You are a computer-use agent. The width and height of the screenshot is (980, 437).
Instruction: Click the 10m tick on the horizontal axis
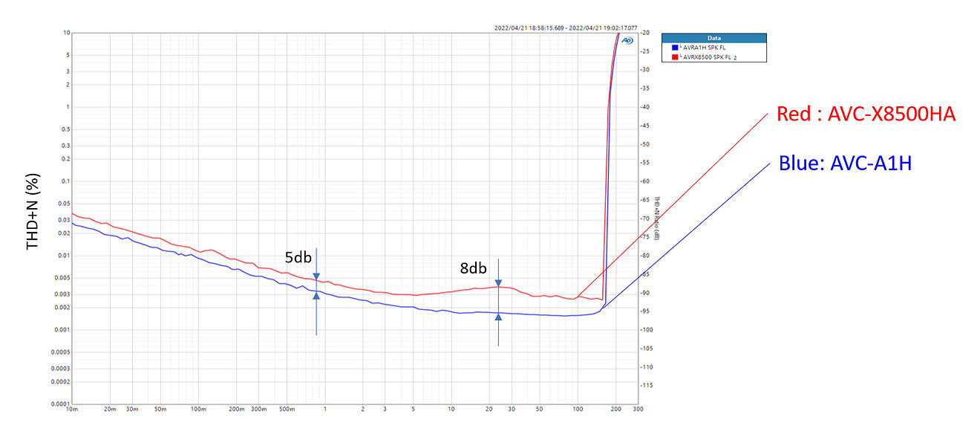click(x=72, y=410)
